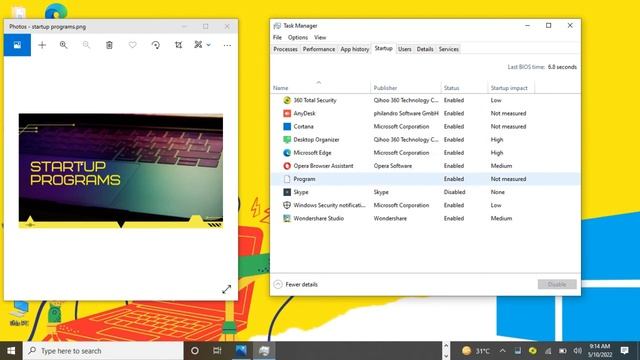Switch to Photos app on taskbar
Viewport: 640px width, 360px height.
click(241, 351)
